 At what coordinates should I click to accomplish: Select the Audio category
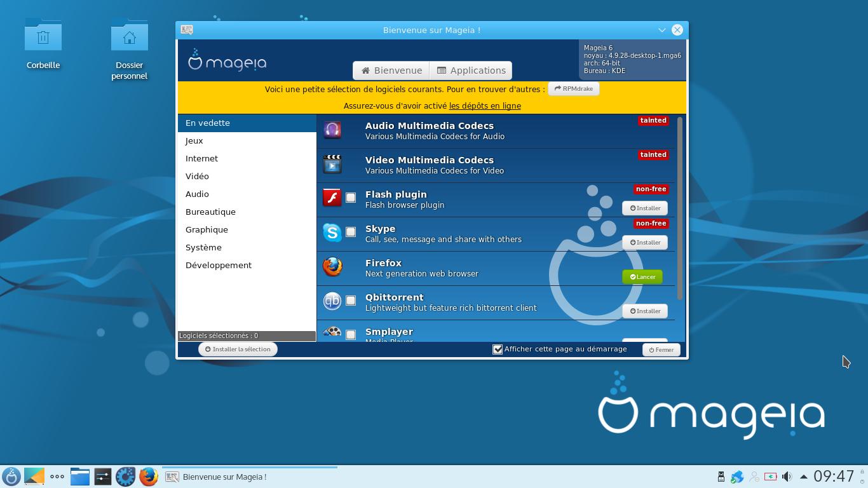point(247,194)
